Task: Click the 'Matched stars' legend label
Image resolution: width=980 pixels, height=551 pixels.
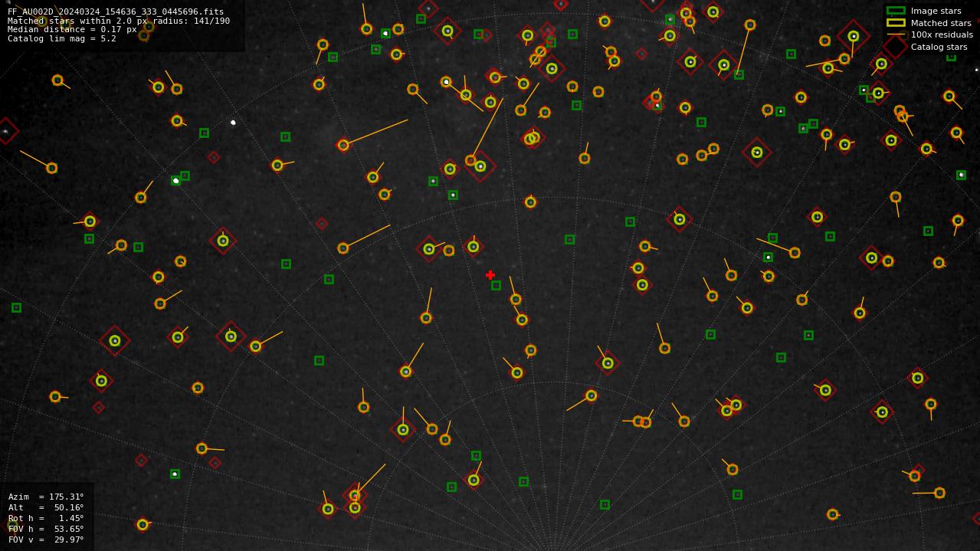Action: click(x=941, y=23)
